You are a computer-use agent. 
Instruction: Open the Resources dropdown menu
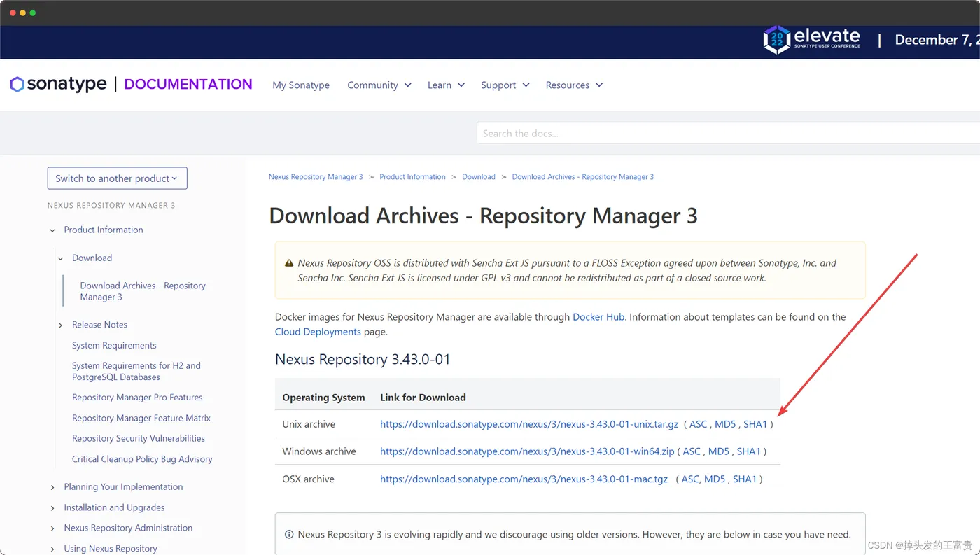[x=575, y=85]
